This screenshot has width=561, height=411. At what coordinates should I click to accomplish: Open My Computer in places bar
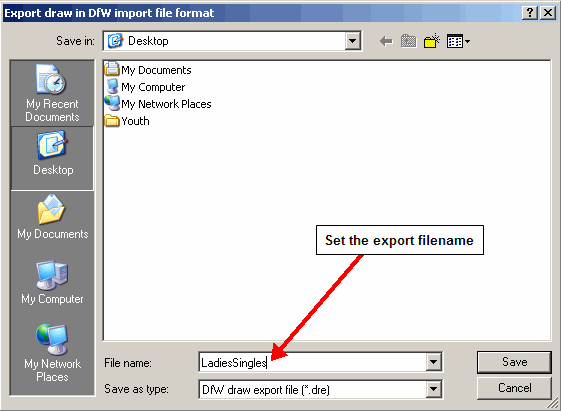point(52,283)
